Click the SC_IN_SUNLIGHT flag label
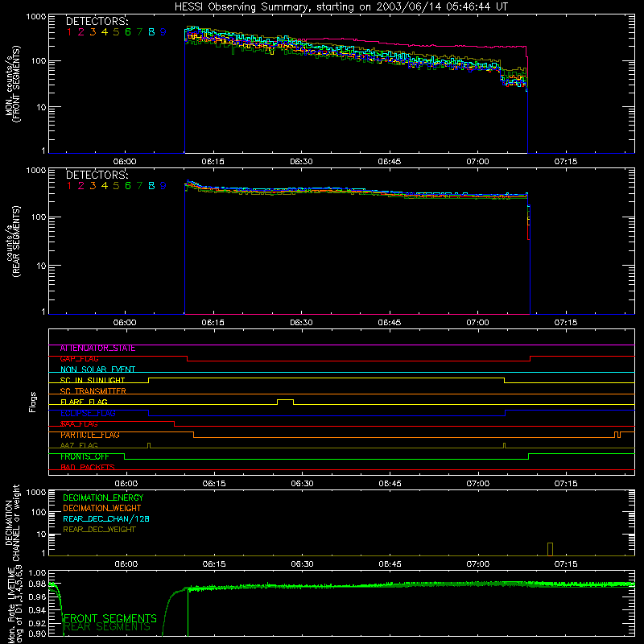644x644 pixels. pyautogui.click(x=93, y=380)
